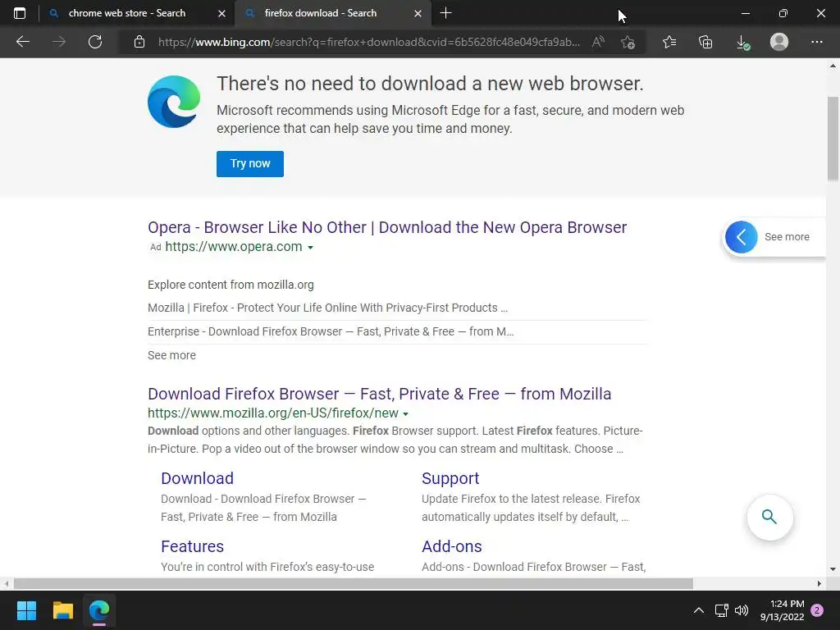
Task: Click the scroll right arrow
Action: pyautogui.click(x=819, y=583)
